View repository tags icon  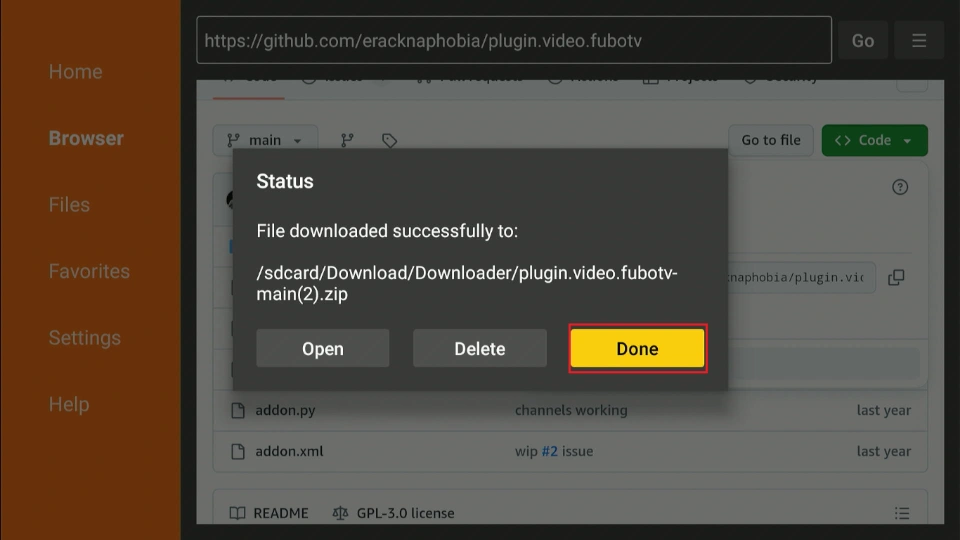click(x=389, y=141)
